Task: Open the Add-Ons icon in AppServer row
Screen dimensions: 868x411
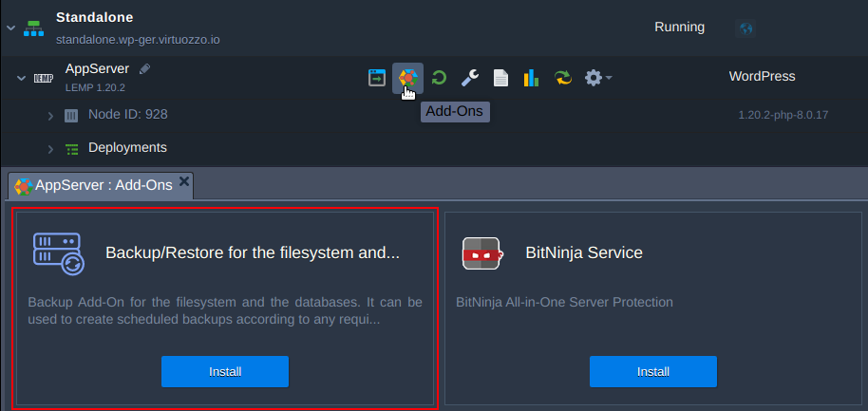Action: 408,78
